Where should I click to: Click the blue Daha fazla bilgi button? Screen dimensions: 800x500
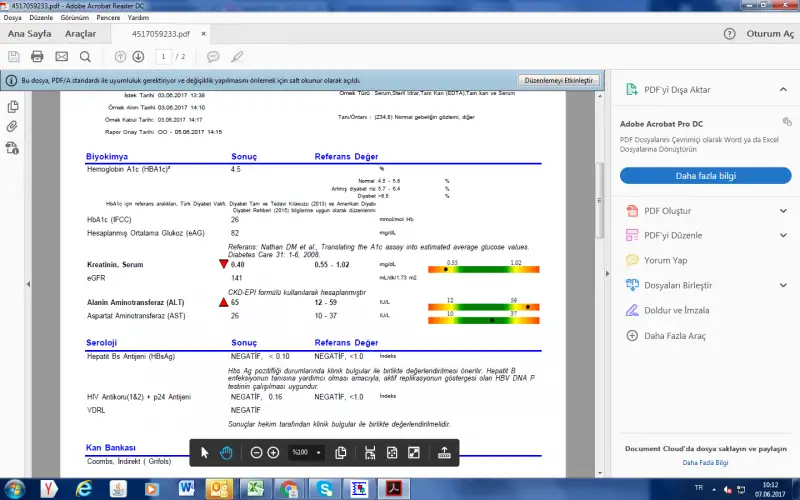(706, 175)
